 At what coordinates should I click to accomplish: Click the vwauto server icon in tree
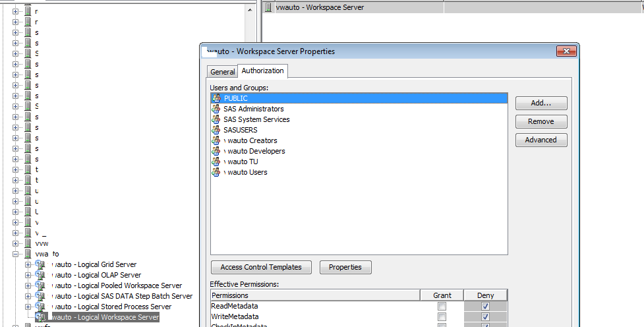click(28, 254)
